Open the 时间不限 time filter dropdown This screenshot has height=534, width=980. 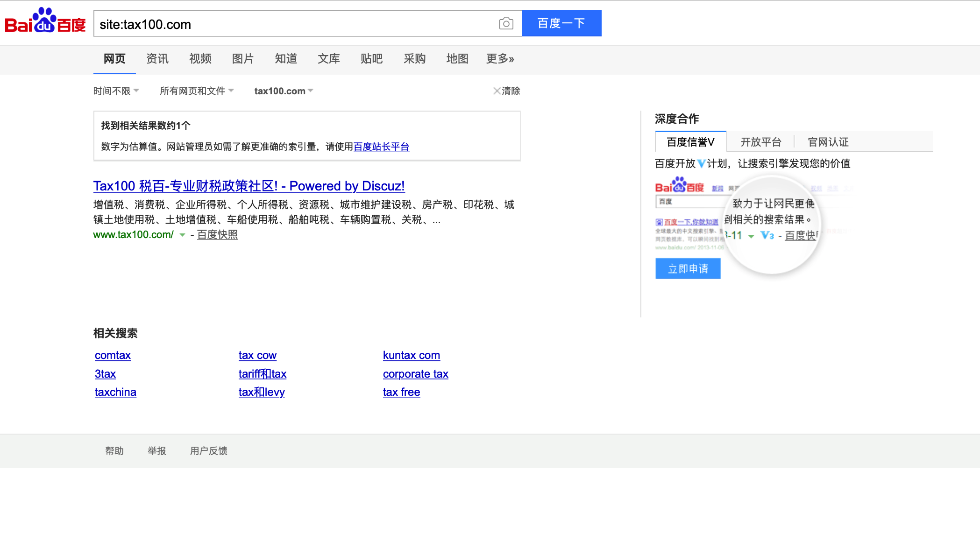point(116,91)
